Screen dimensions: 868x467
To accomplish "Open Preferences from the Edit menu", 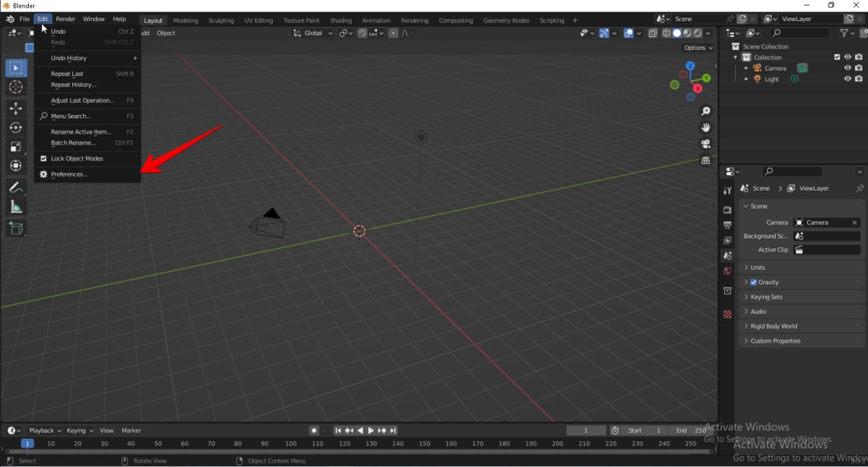I will pos(67,173).
